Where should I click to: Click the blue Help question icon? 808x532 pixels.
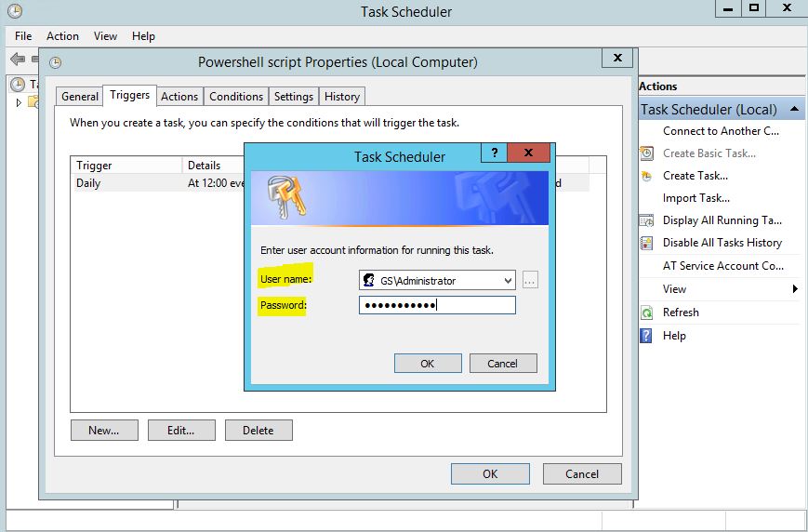click(645, 336)
